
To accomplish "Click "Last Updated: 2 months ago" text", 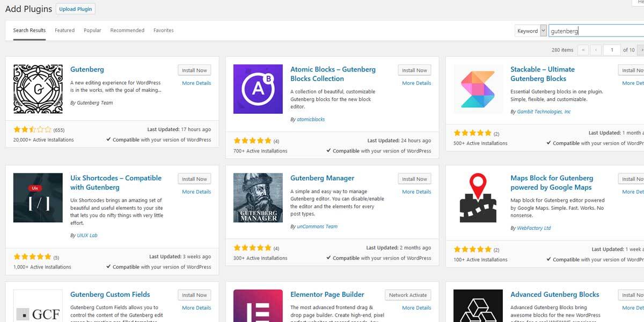I will pyautogui.click(x=399, y=248).
